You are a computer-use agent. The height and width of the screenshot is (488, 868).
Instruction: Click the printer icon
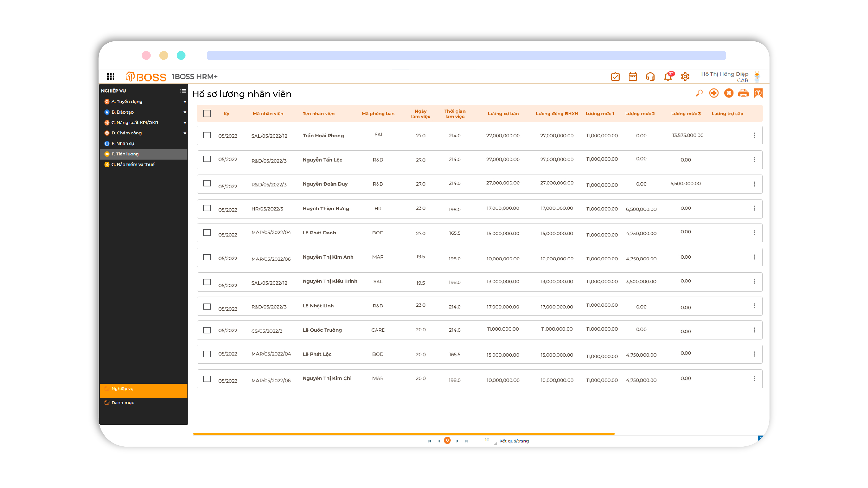pos(743,93)
